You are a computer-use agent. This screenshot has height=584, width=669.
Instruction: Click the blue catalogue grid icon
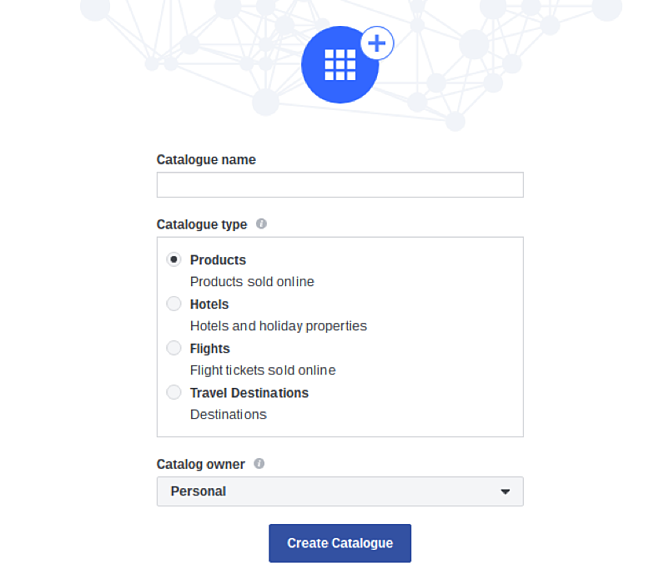tap(339, 66)
